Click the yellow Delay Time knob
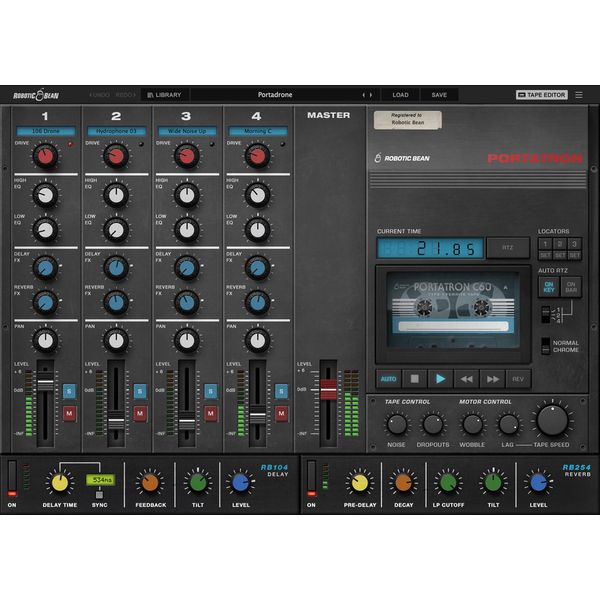Image resolution: width=600 pixels, height=600 pixels. (59, 483)
